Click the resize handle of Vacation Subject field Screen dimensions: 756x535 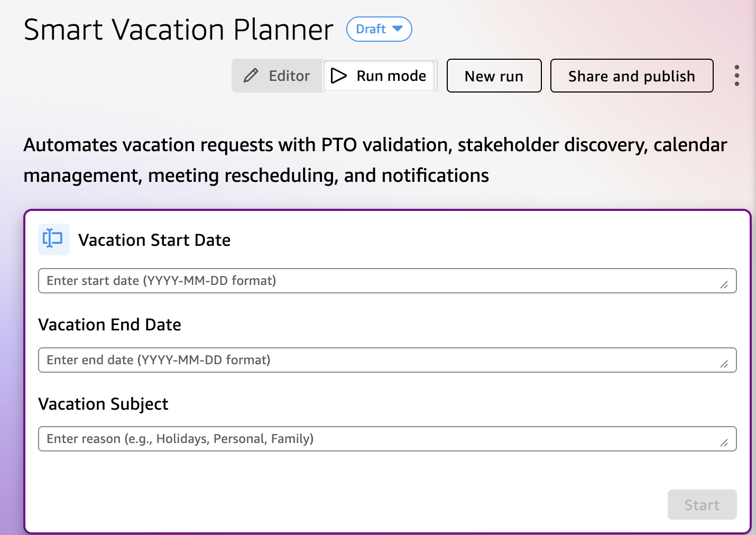(724, 443)
